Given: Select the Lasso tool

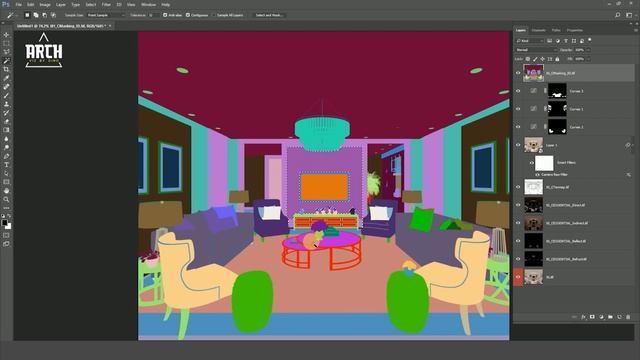Looking at the screenshot, I should pos(6,52).
